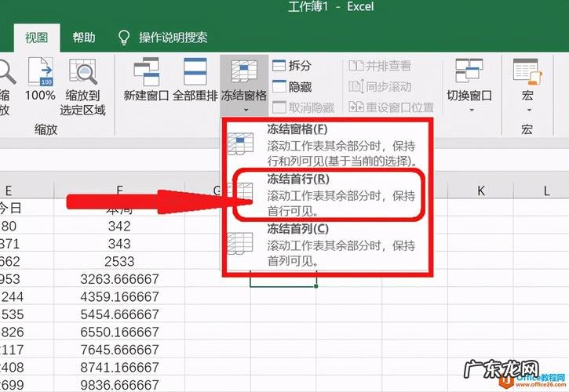Image resolution: width=569 pixels, height=392 pixels.
Task: Click Arrange All (全部重排) icon
Action: tap(194, 73)
